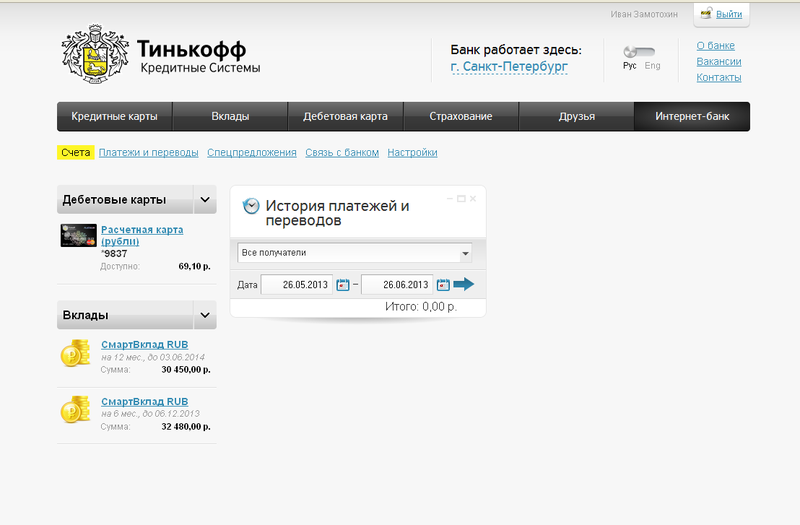Click the clock icon in the История платежей header
Screen dimensions: 800x525
[x=251, y=206]
